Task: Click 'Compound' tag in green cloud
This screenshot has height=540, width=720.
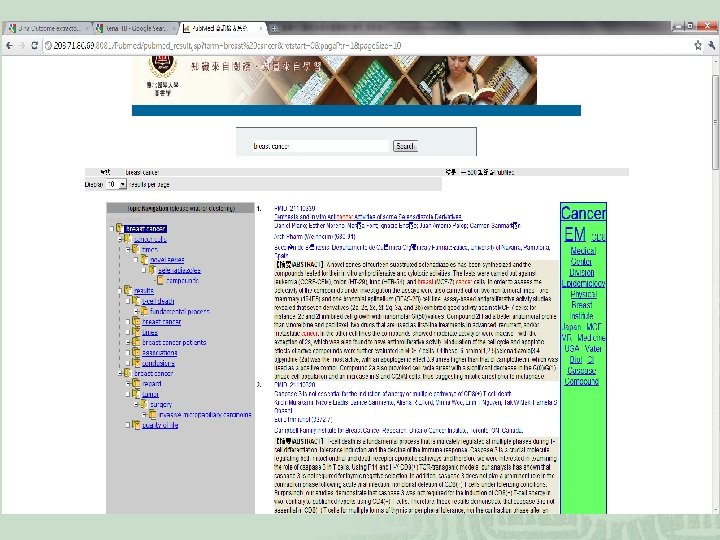Action: click(x=581, y=381)
